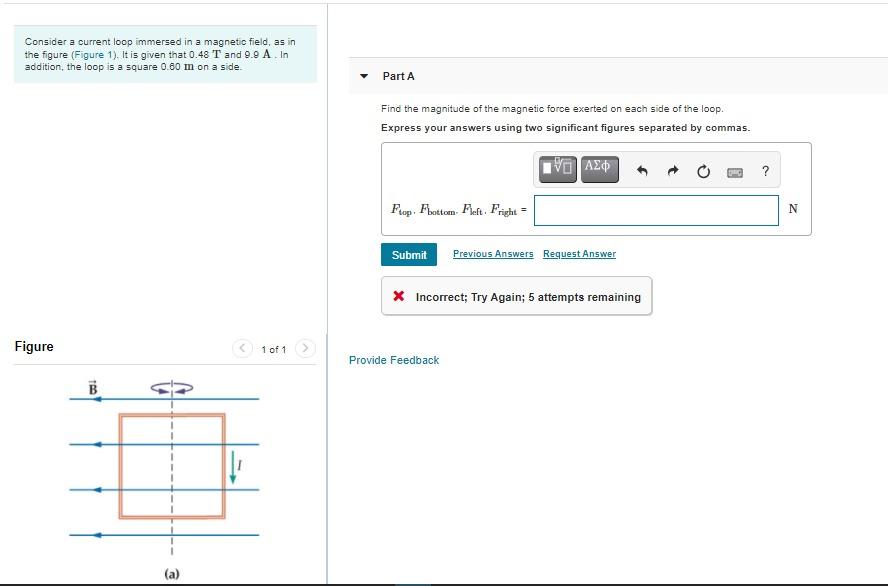888x586 pixels.
Task: Click the force answer input field
Action: (x=656, y=210)
